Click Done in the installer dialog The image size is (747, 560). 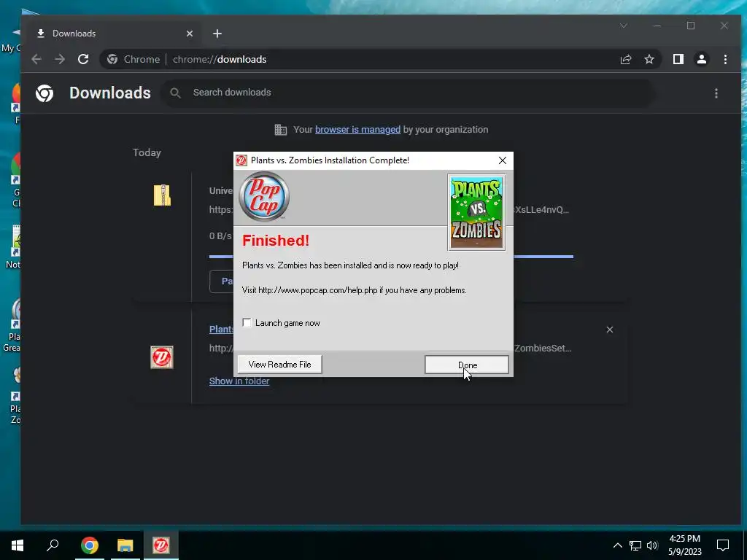tap(466, 365)
